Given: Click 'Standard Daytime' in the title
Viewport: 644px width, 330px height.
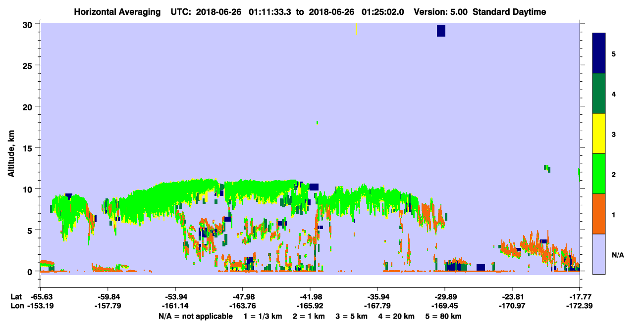Looking at the screenshot, I should click(x=509, y=12).
